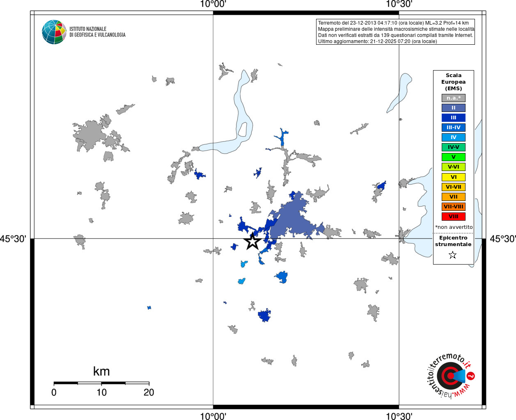Click the epicenter star on the map

coord(252,241)
